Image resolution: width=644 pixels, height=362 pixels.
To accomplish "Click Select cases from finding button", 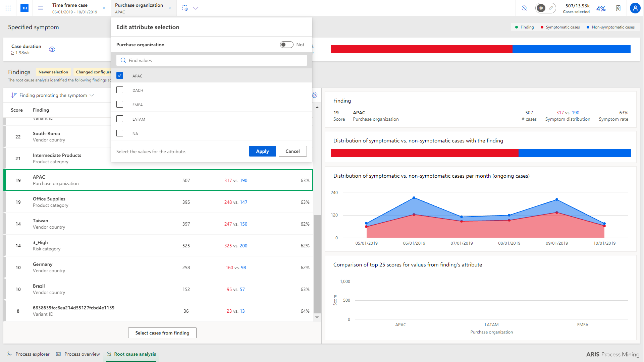I will coord(162,333).
